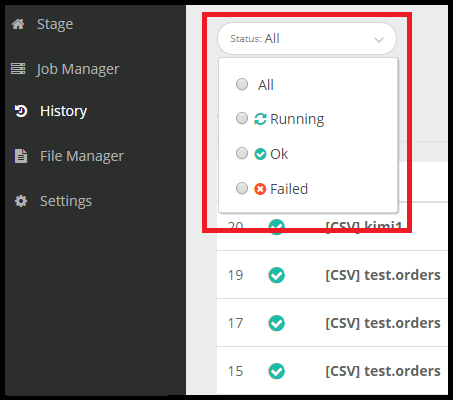Screen dimensions: 453x400
Task: Click the File Manager document icon
Action: (21, 156)
